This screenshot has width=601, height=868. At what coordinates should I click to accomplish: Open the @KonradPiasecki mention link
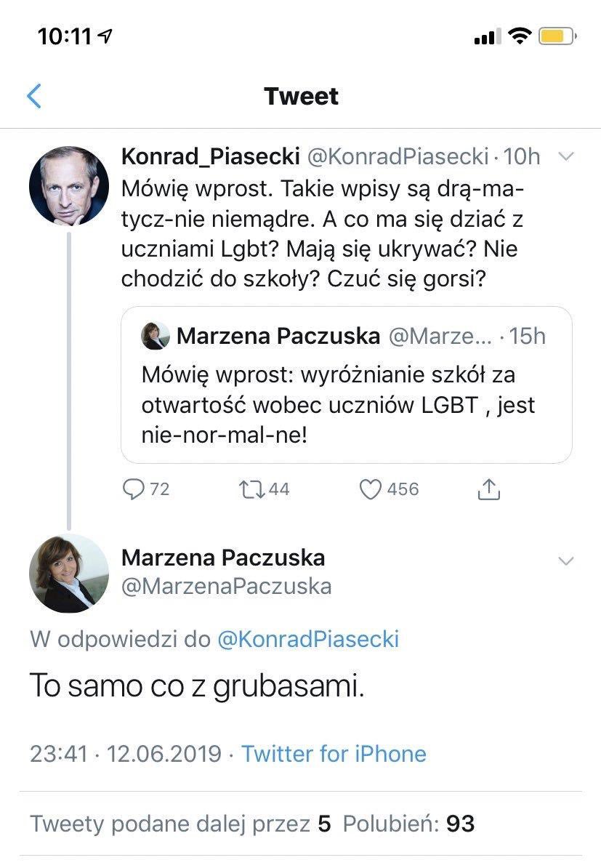point(308,638)
